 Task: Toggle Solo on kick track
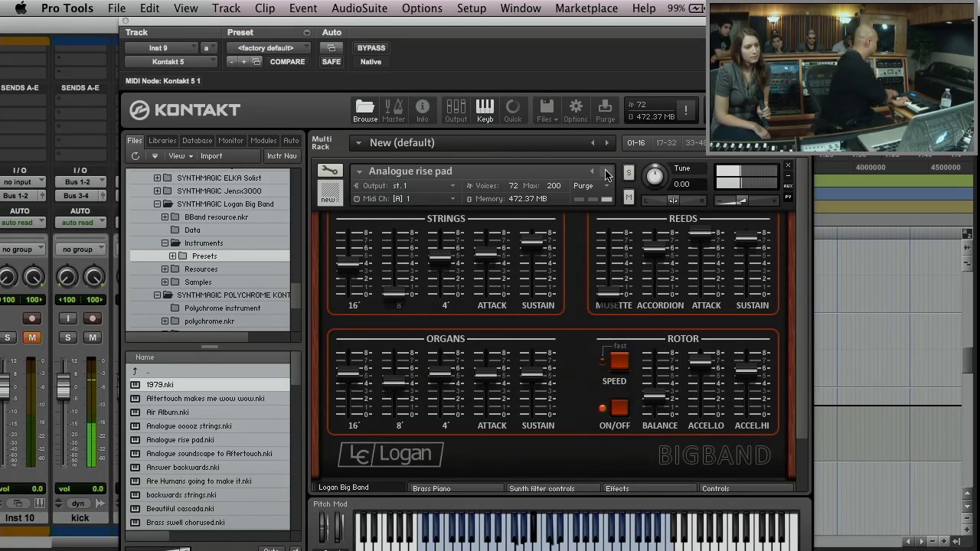click(67, 337)
